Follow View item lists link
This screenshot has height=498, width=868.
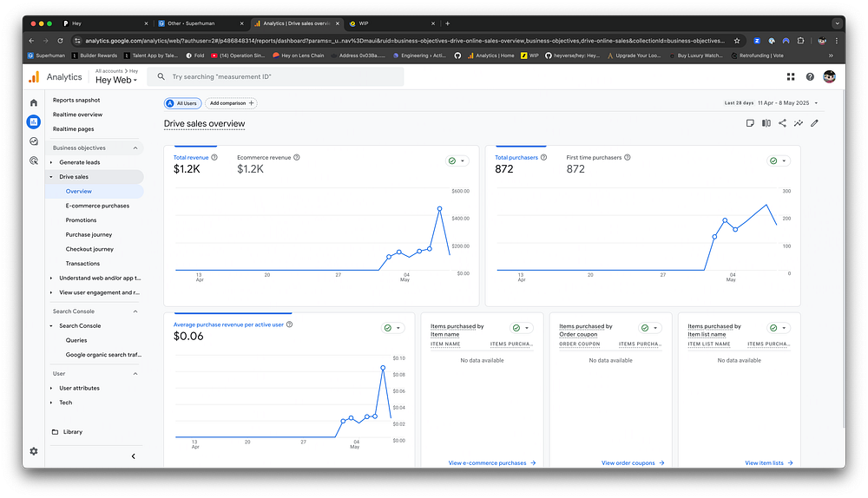[x=769, y=463]
